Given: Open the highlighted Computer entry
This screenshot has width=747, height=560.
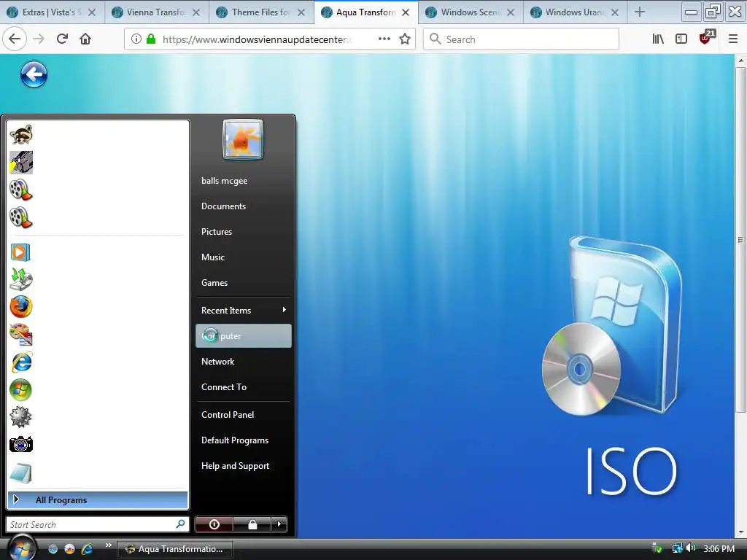Looking at the screenshot, I should tap(244, 335).
